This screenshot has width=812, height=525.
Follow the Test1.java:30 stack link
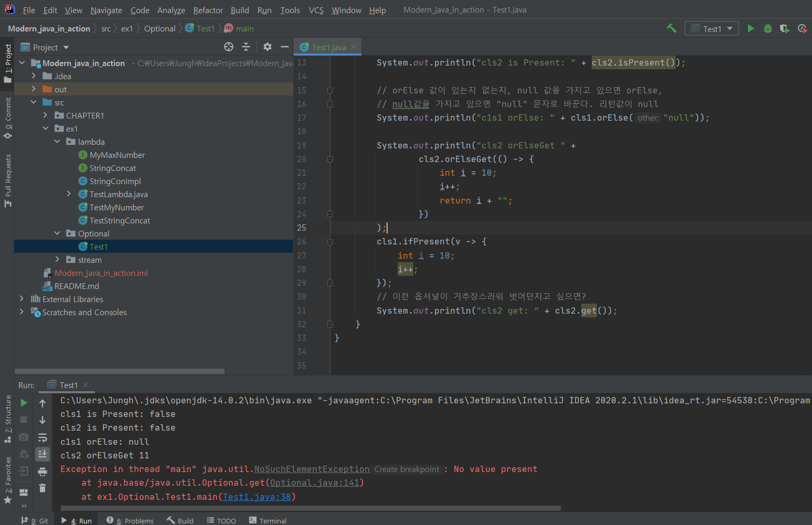(x=257, y=497)
